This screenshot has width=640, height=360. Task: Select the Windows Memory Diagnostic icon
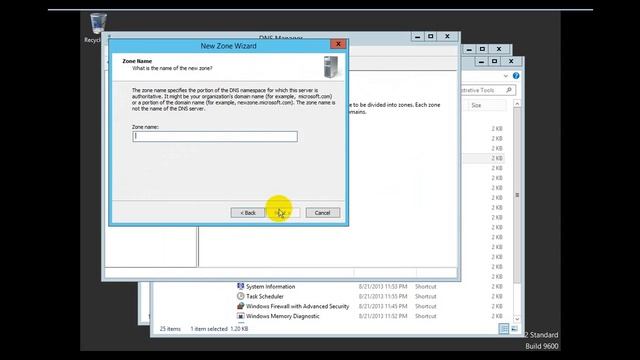pos(240,316)
